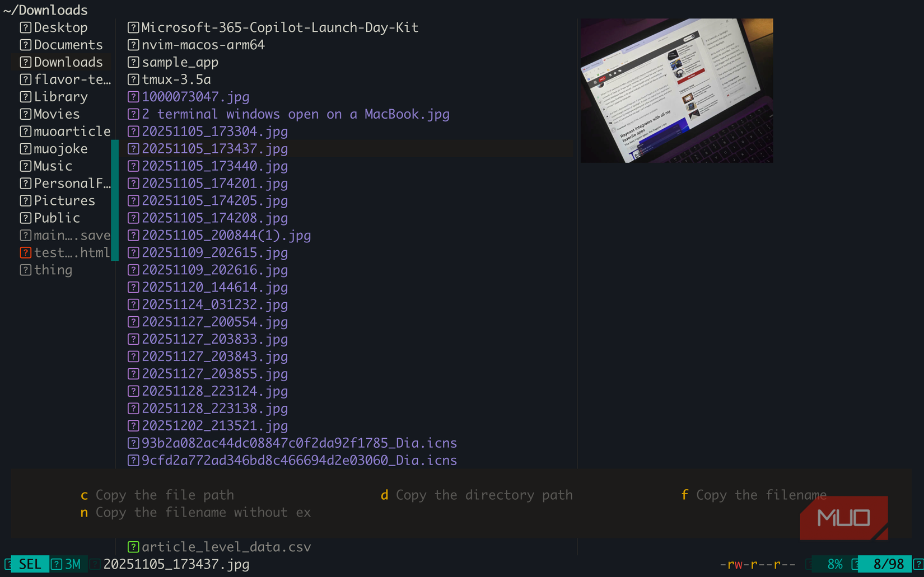Image resolution: width=924 pixels, height=577 pixels.
Task: Click the MacBook image preview thumbnail
Action: (x=676, y=90)
